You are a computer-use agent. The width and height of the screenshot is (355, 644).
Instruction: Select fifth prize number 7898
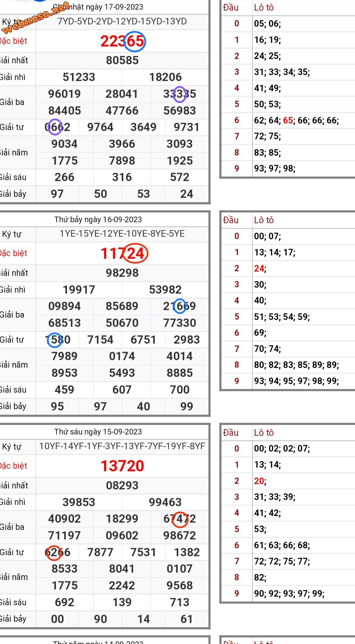[122, 161]
